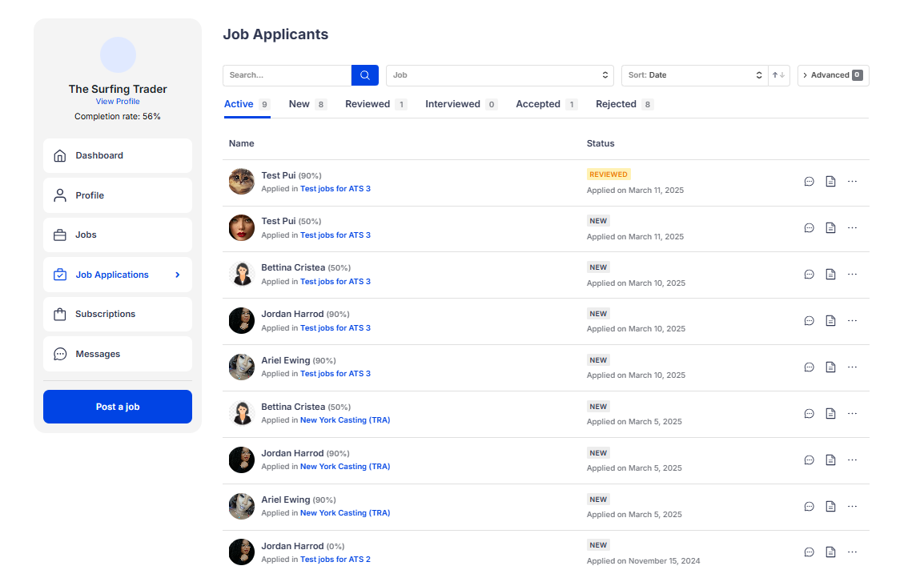Open the View Profile link
Viewport: 924px width, 586px height.
(118, 102)
